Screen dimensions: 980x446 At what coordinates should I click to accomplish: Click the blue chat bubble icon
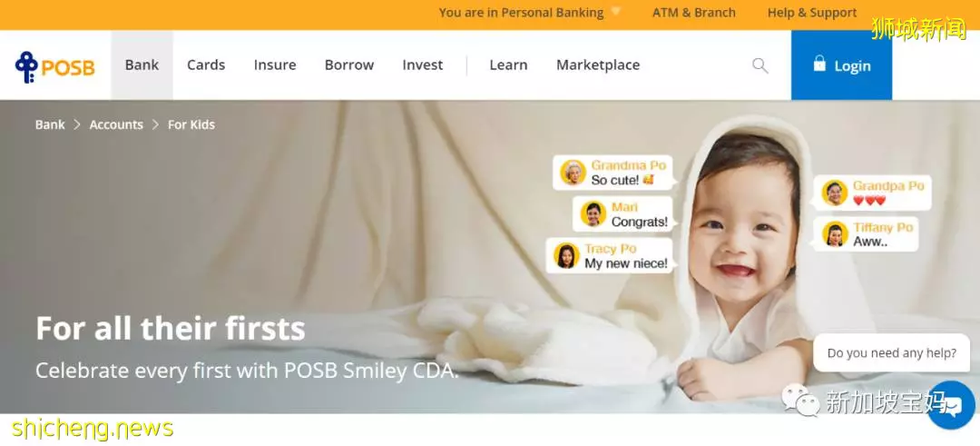point(951,405)
